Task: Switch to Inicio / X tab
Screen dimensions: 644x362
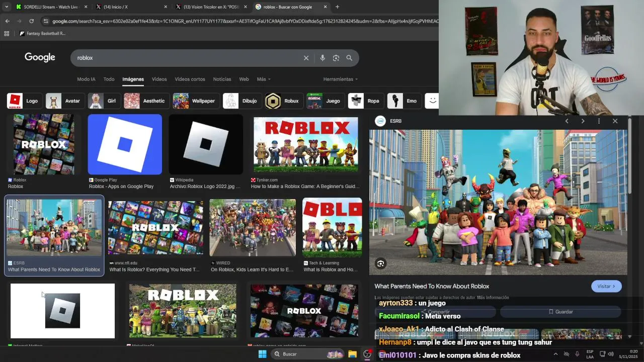Action: pyautogui.click(x=132, y=7)
